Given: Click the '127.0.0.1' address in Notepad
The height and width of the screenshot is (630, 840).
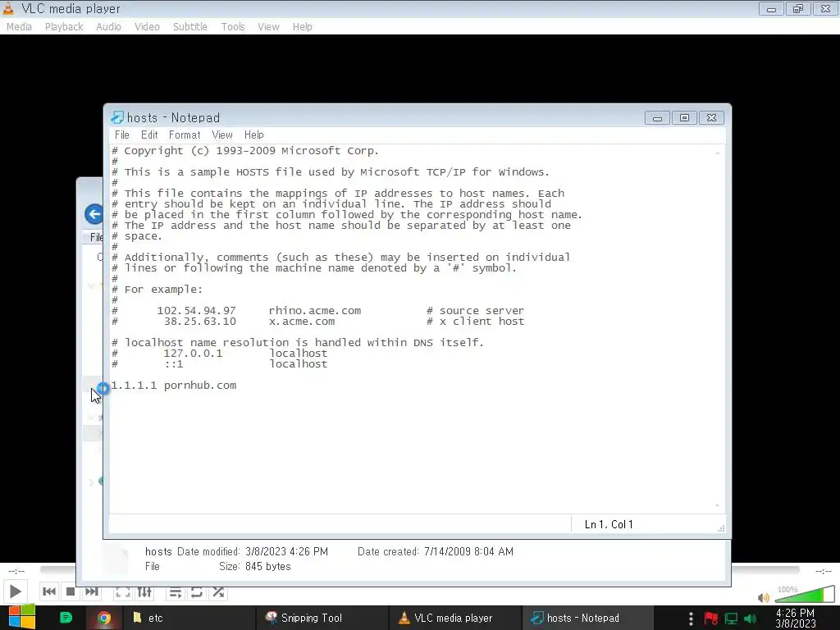Looking at the screenshot, I should 193,354.
